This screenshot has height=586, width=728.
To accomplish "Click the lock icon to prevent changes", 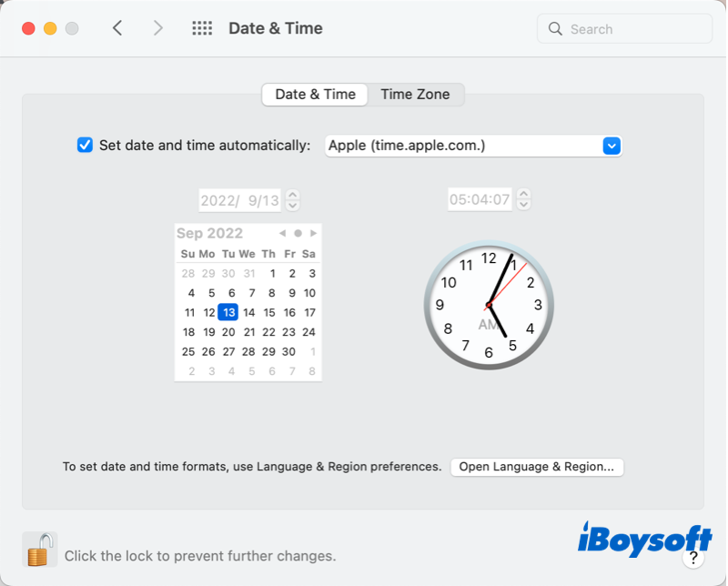I will tap(40, 550).
